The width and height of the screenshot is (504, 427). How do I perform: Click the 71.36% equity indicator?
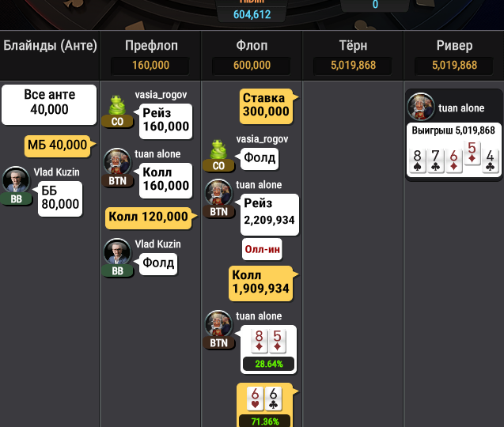(x=265, y=421)
